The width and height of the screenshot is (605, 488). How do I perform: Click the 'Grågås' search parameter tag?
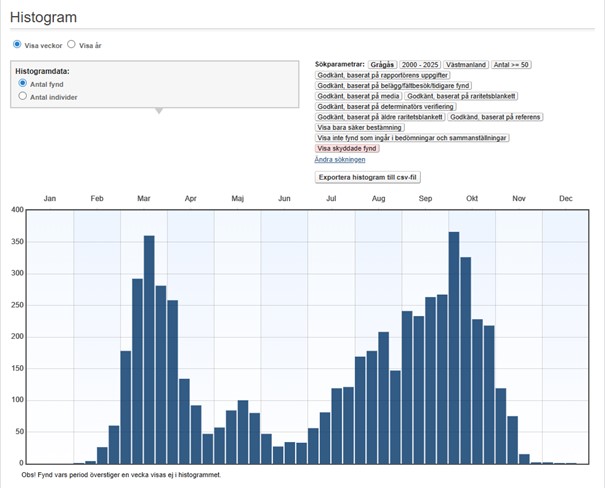[381, 64]
